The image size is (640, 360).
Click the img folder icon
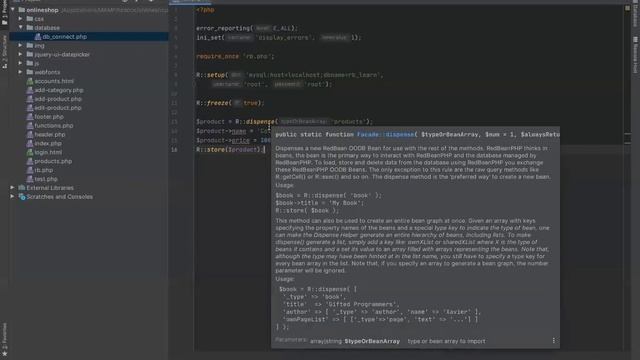30,45
